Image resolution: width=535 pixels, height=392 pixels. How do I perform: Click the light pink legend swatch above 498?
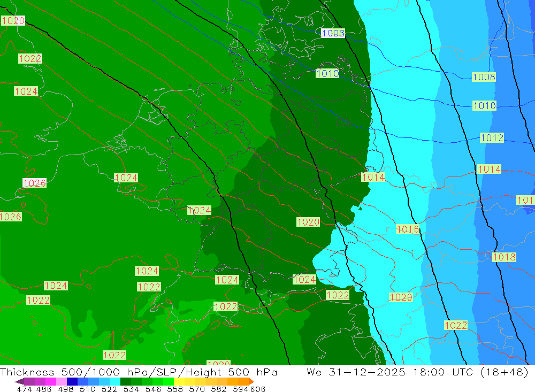(62, 381)
